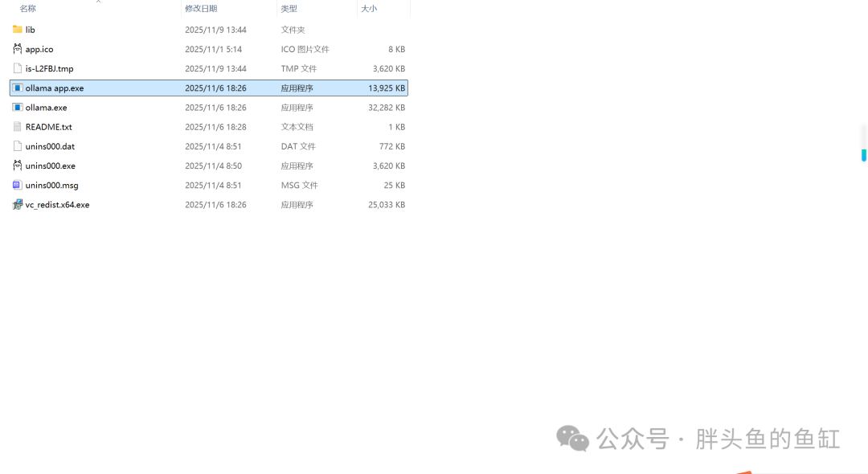868x474 pixels.
Task: Click the blank icon of is-L2FBJ.tmp
Action: coord(17,68)
